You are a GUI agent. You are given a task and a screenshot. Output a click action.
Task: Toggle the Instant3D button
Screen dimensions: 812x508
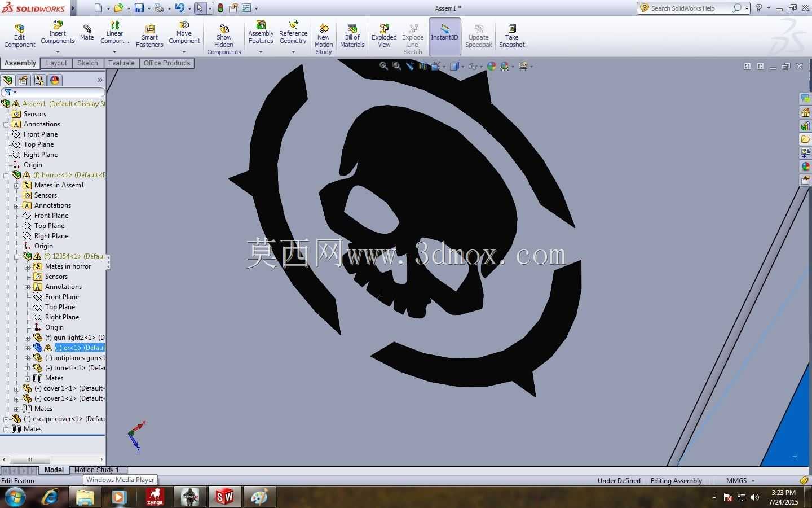pos(445,37)
